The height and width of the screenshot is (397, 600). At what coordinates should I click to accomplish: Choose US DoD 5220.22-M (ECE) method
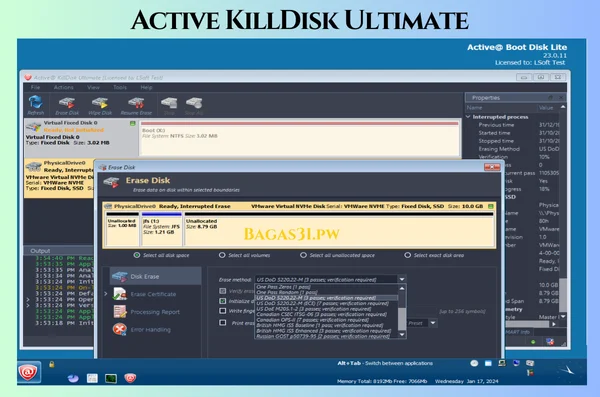[x=326, y=303]
